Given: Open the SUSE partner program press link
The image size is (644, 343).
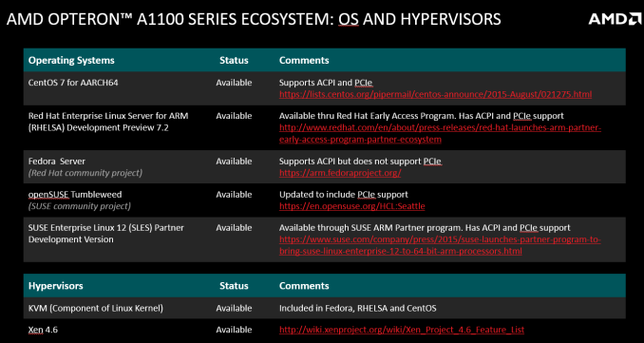Looking at the screenshot, I should click(441, 245).
